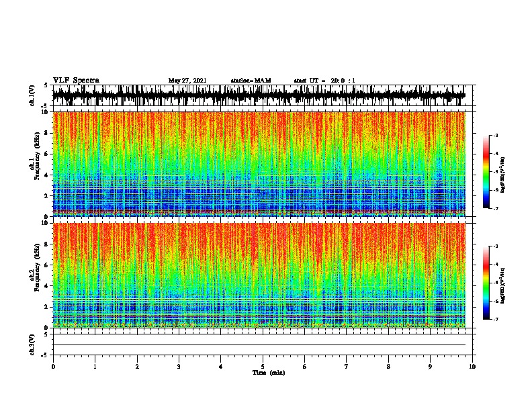
Task: Click the "5" minute tick on time axis
Action: point(263,367)
